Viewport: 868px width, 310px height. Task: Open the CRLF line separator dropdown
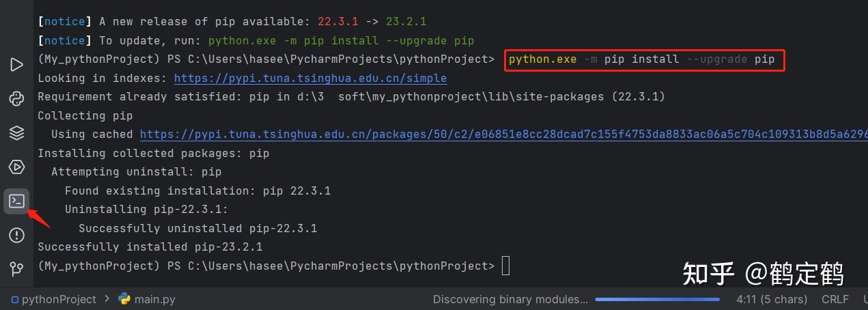coord(835,299)
